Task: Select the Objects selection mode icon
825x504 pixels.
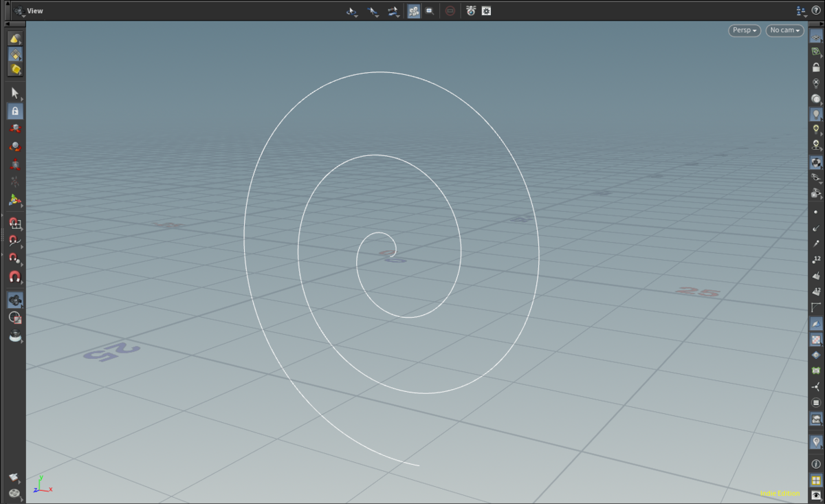Action: tap(15, 39)
